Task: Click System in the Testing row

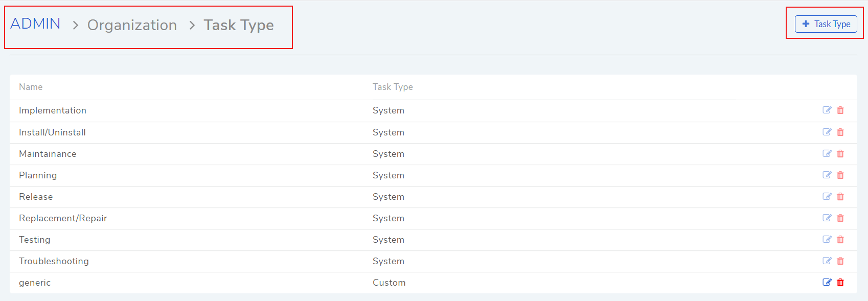Action: point(389,240)
